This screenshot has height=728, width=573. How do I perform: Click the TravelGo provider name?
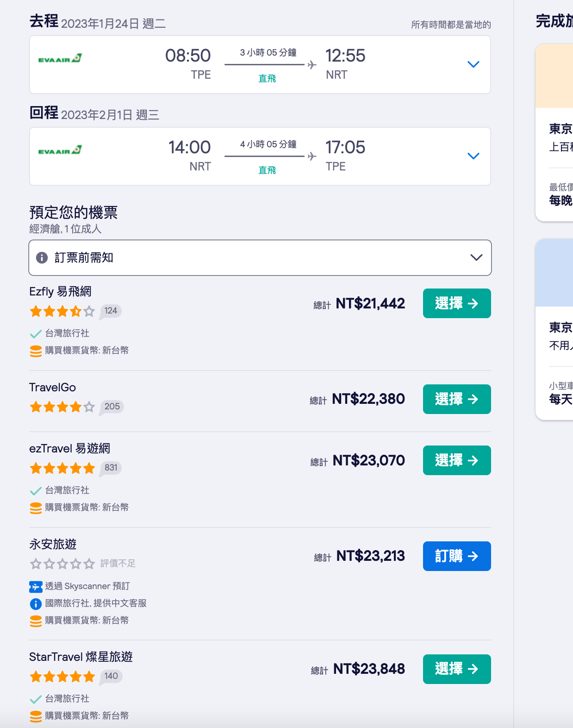point(52,388)
